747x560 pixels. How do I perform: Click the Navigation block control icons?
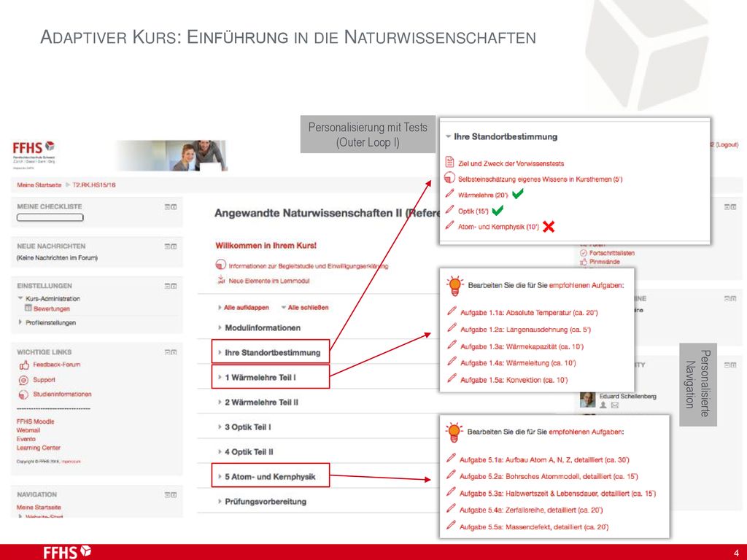(171, 495)
